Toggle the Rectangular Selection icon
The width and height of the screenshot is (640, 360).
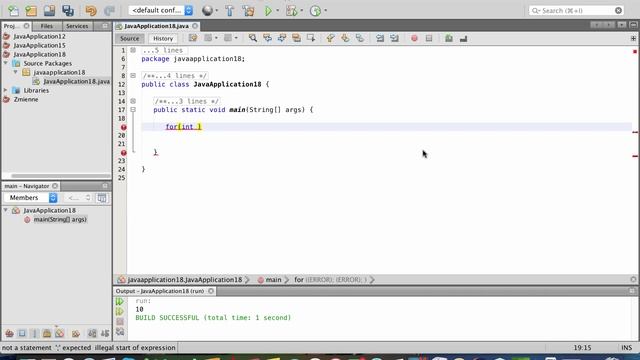(311, 38)
